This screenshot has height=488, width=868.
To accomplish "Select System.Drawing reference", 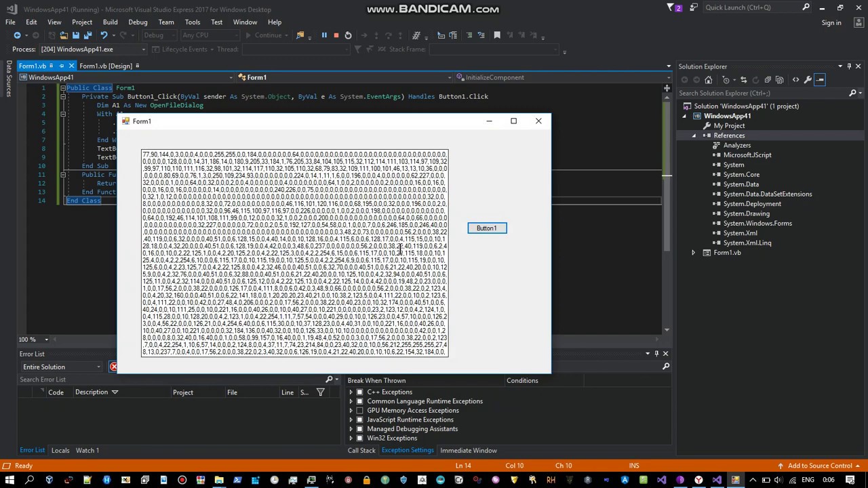I will (x=747, y=213).
